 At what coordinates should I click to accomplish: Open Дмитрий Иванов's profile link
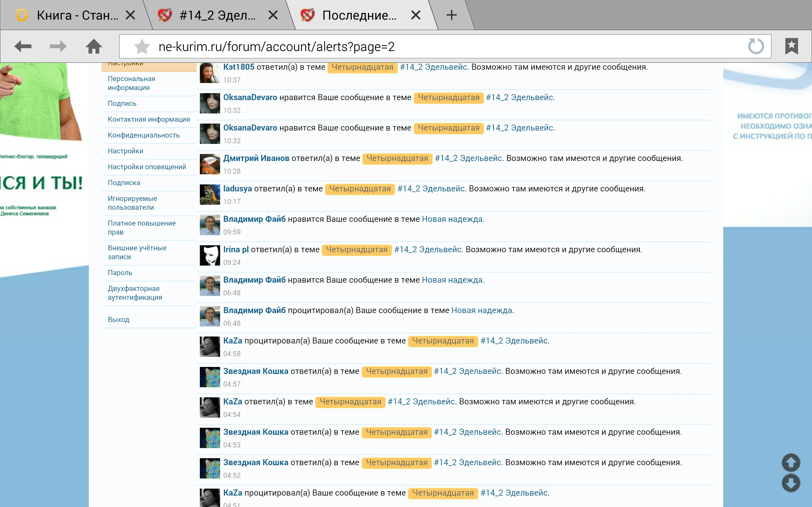[256, 158]
